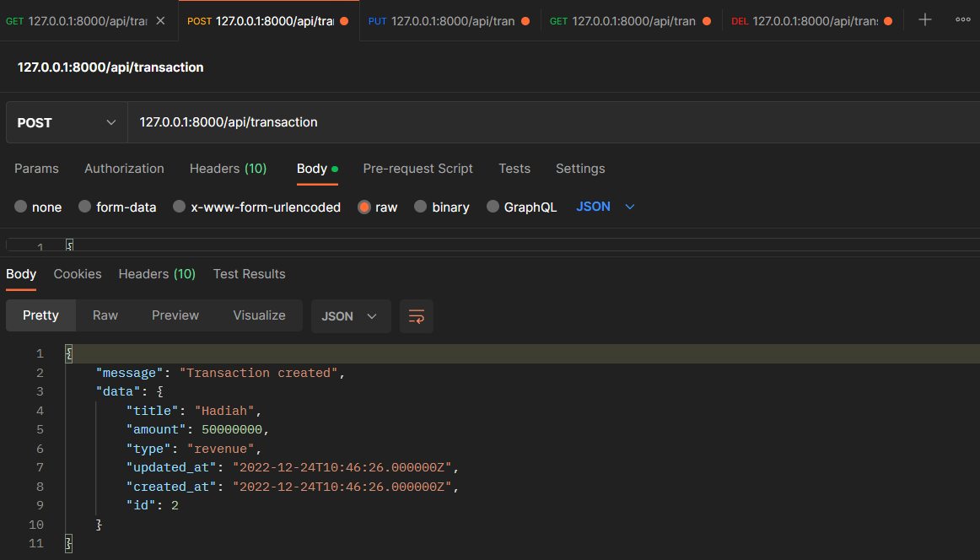The height and width of the screenshot is (560, 980).
Task: Open the raw JSON format dropdown
Action: point(605,207)
